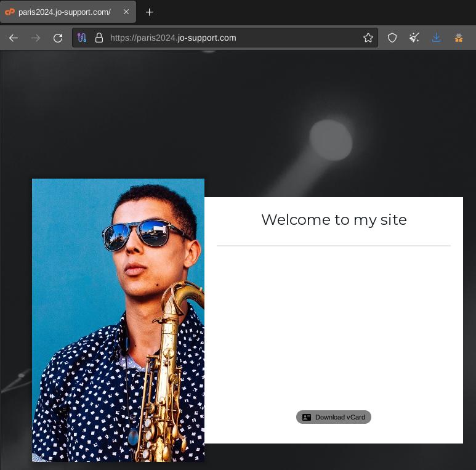Click the card icon inside Download vCard
Image resolution: width=476 pixels, height=470 pixels.
tap(307, 417)
